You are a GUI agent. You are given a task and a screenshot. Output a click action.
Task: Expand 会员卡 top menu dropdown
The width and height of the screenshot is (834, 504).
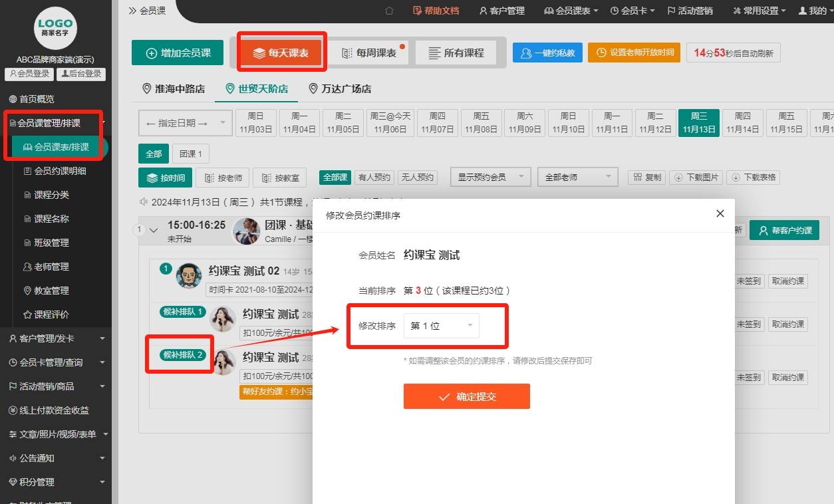(x=632, y=11)
